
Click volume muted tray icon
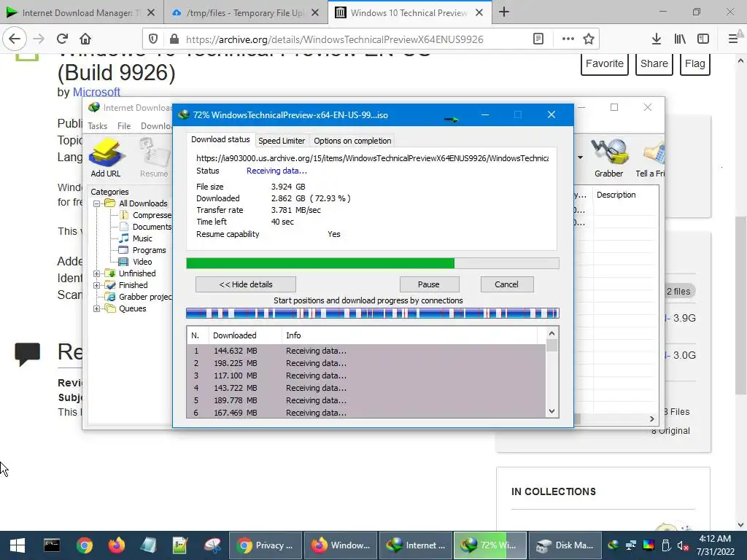pos(683,545)
